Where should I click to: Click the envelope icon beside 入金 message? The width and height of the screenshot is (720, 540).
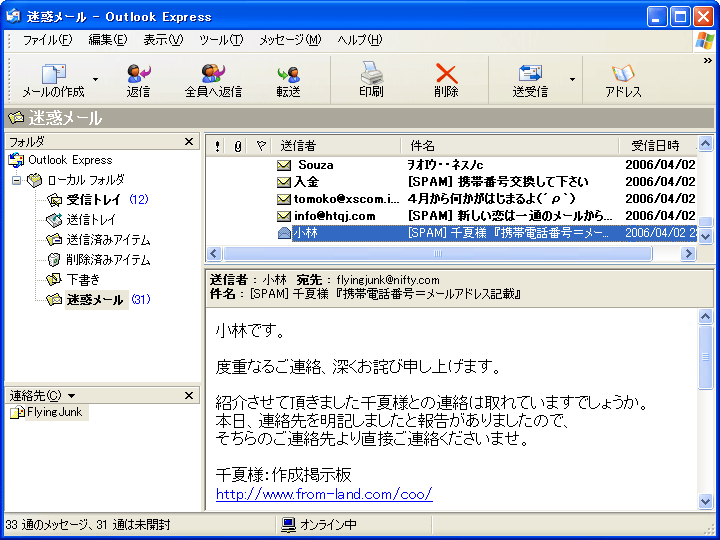[x=284, y=182]
